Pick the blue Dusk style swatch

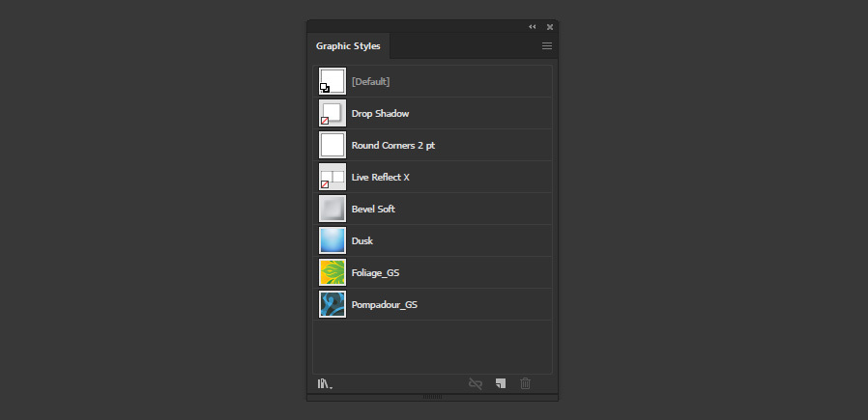333,240
